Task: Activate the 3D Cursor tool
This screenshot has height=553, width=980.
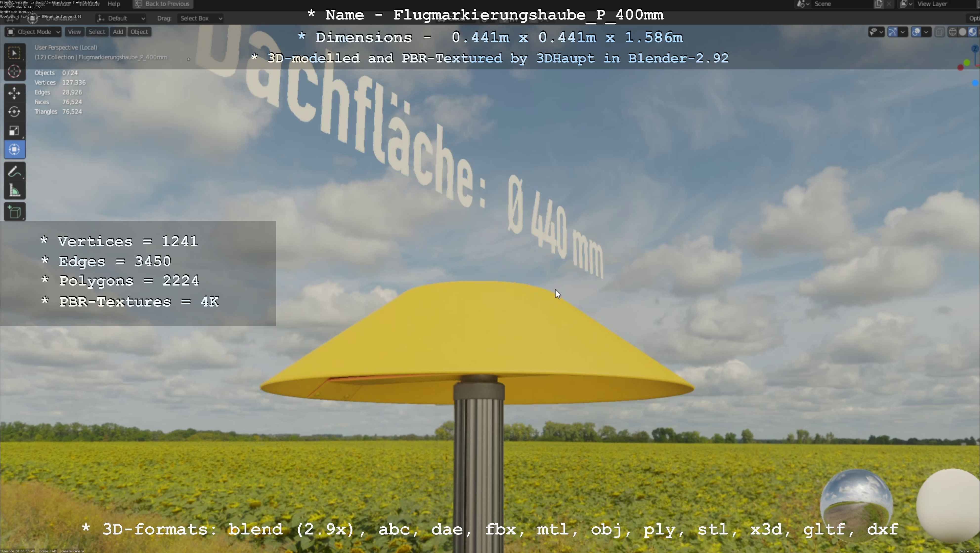Action: pyautogui.click(x=14, y=71)
